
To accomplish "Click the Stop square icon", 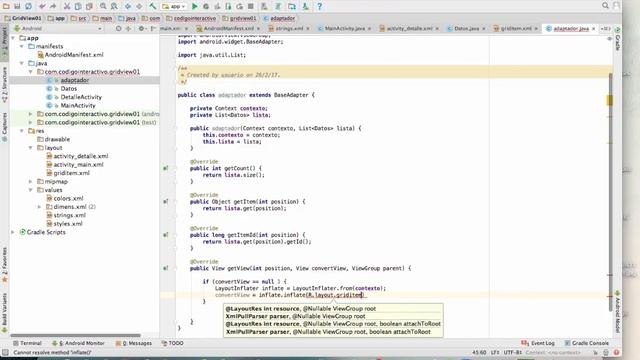I will click(251, 6).
